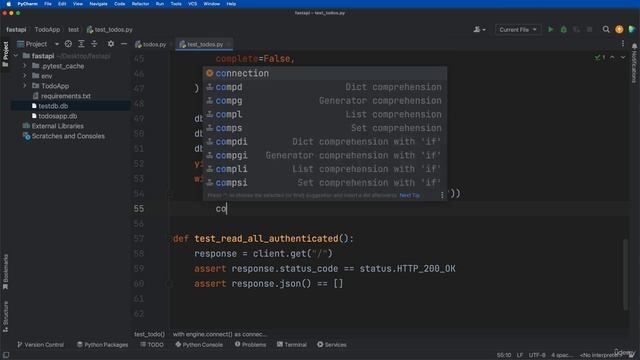Start the Debug bug icon
Viewport: 640px width, 360px height.
[564, 29]
